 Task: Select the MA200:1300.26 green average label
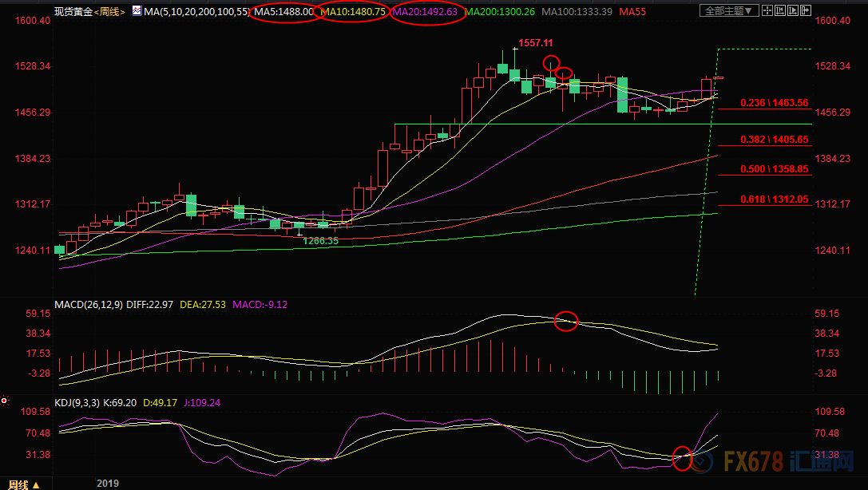click(501, 12)
